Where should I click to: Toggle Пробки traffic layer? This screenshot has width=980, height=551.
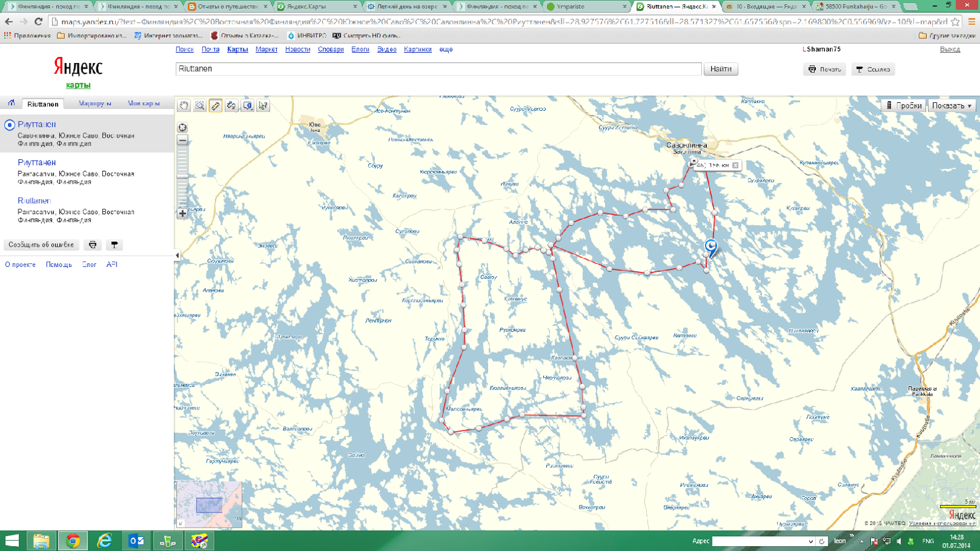point(903,105)
